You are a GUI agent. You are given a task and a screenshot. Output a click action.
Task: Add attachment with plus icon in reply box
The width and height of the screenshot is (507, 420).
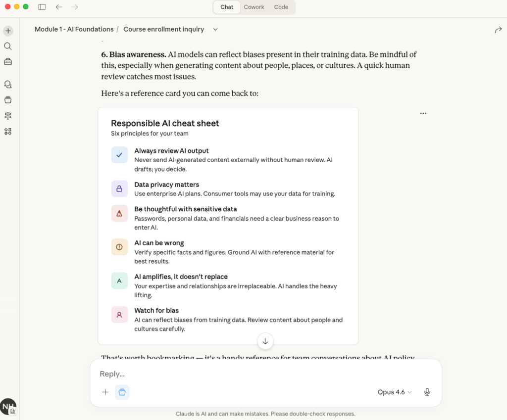(x=105, y=392)
